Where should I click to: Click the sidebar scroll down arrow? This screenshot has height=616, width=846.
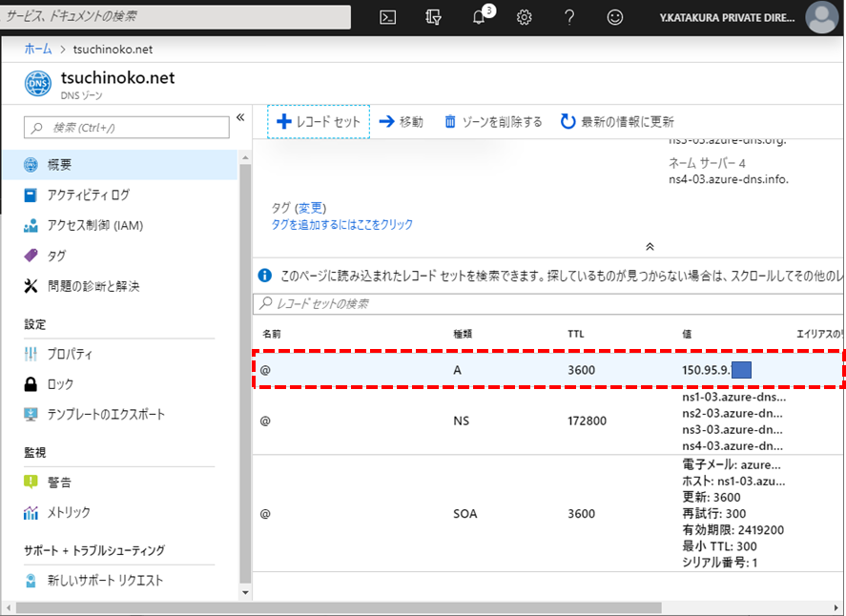[x=245, y=592]
